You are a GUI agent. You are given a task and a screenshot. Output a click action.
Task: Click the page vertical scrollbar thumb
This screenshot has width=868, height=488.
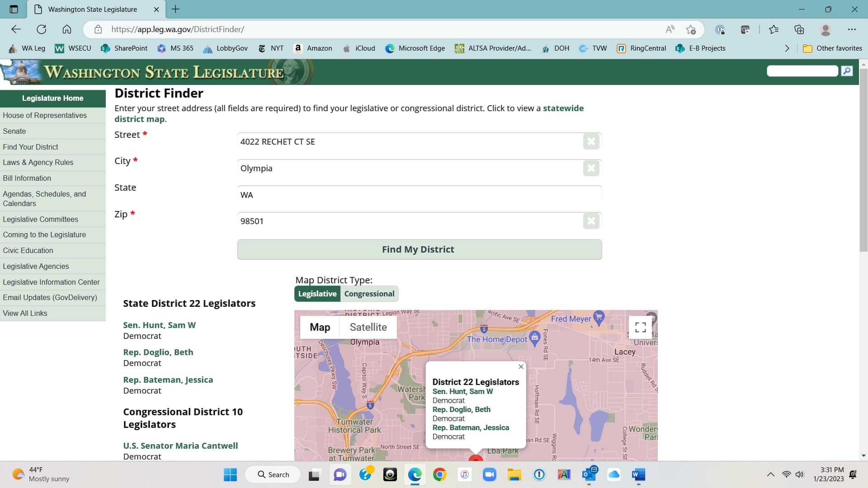click(x=863, y=160)
